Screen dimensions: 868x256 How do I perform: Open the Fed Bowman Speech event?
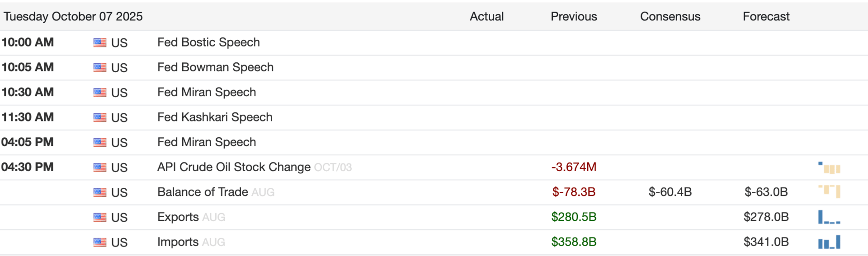pyautogui.click(x=215, y=67)
